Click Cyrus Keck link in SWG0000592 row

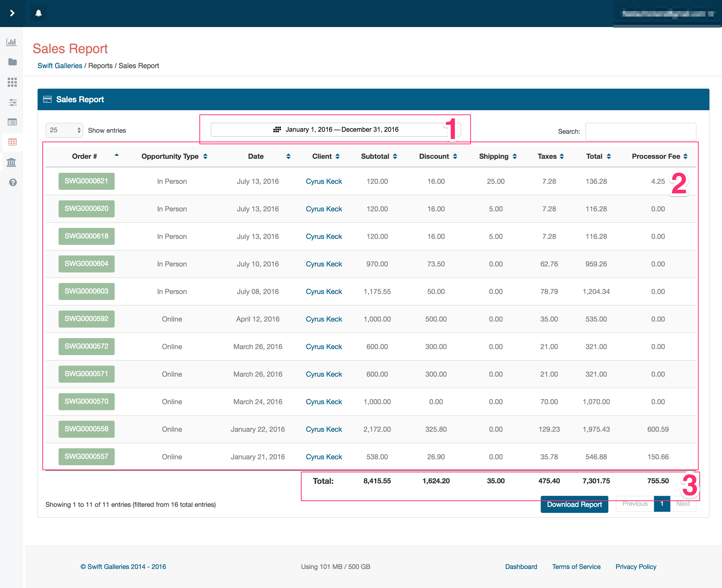(324, 319)
